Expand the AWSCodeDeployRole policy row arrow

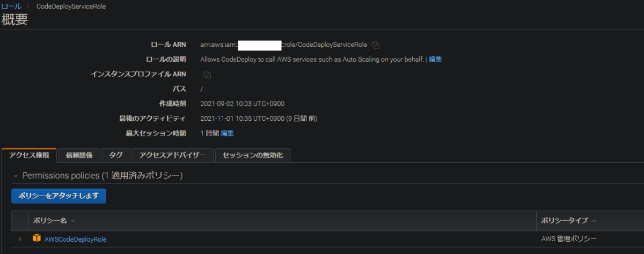point(20,239)
